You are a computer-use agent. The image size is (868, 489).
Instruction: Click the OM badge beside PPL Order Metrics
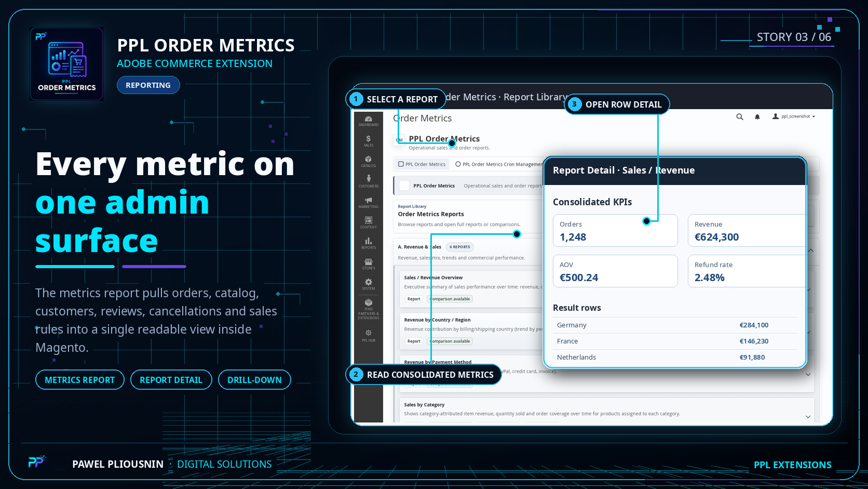pyautogui.click(x=399, y=140)
